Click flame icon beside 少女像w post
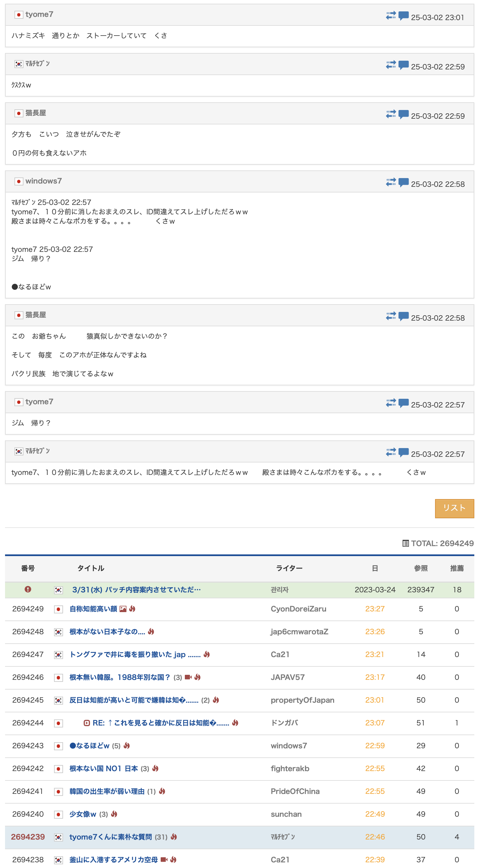The image size is (477, 868). [x=114, y=814]
